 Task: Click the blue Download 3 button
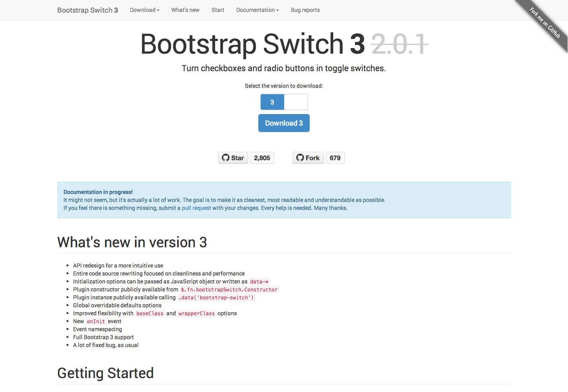(284, 123)
